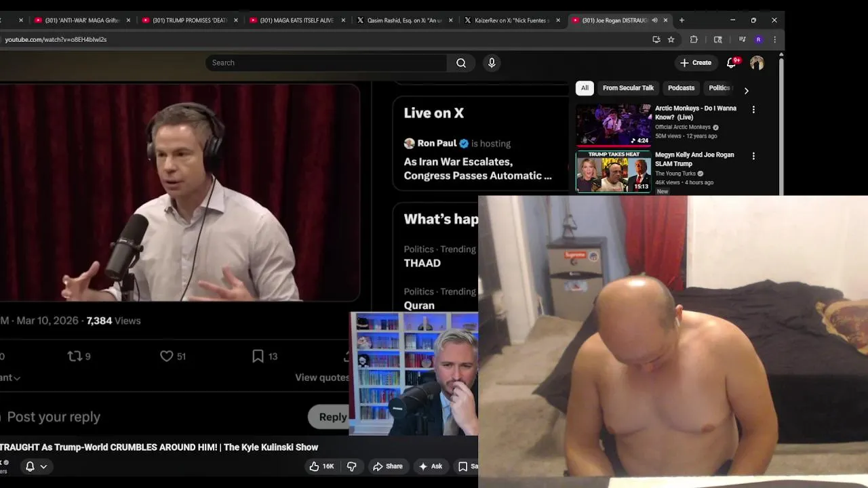This screenshot has width=868, height=488.
Task: Close the KaizerRev tab
Action: click(x=558, y=20)
